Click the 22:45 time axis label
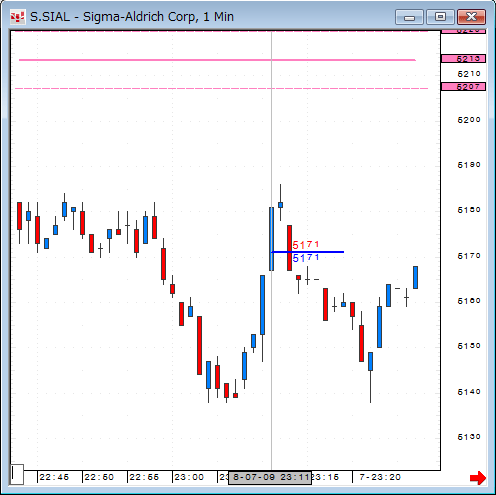 coord(54,477)
